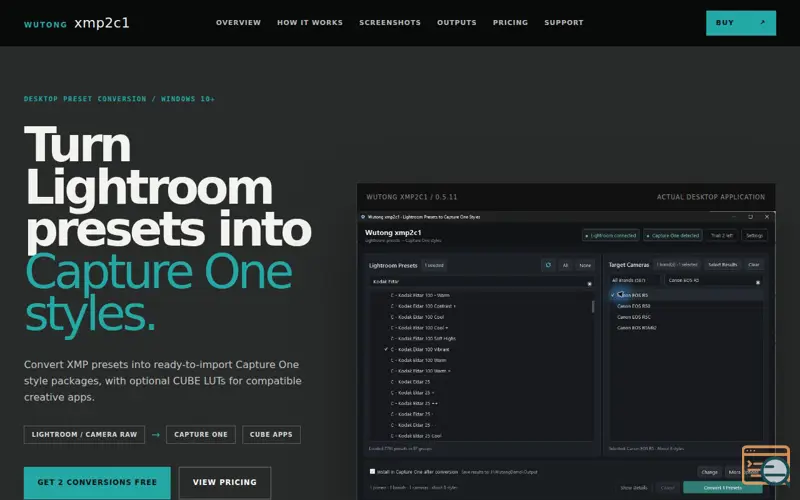Image resolution: width=800 pixels, height=500 pixels.
Task: Uncheck the Canon EOS R5 camera
Action: (613, 295)
